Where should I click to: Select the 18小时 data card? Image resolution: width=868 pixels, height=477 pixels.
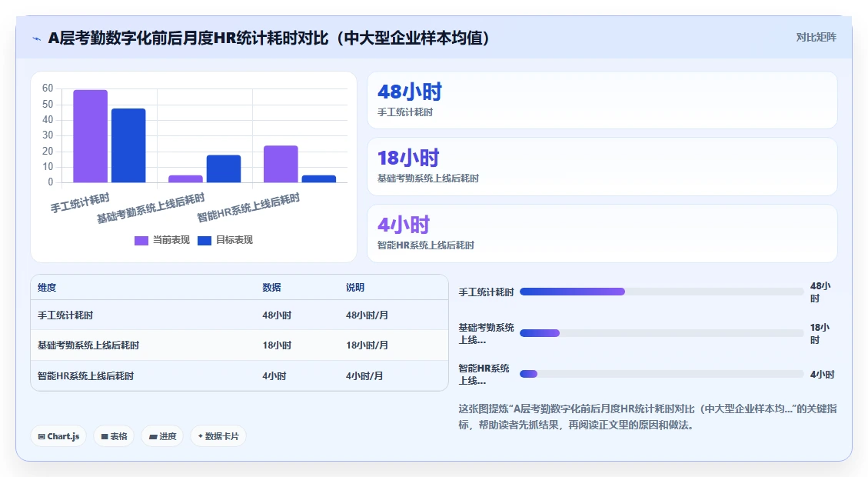click(602, 167)
